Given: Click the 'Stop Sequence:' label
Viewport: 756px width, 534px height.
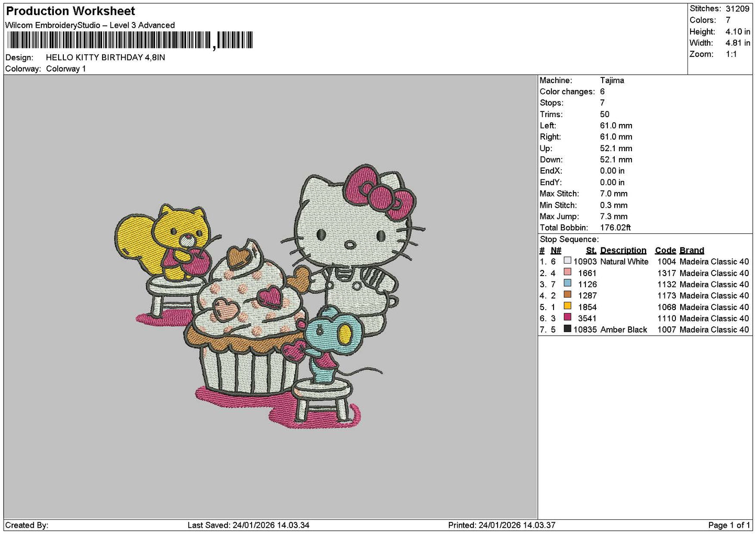Looking at the screenshot, I should [x=569, y=240].
